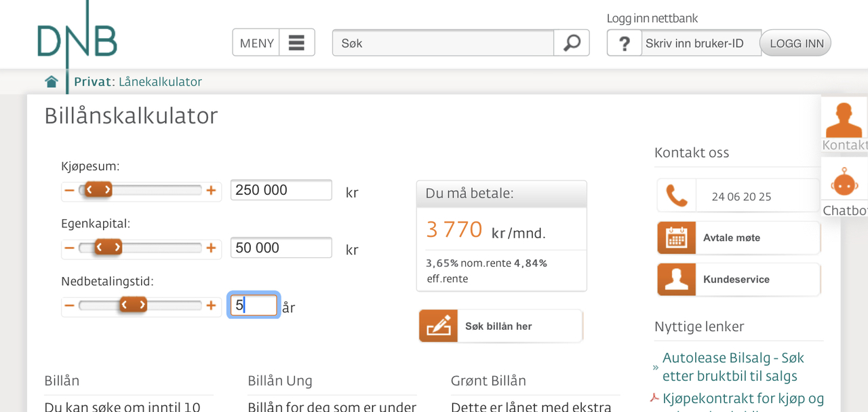This screenshot has height=412, width=868.
Task: Click the Kjøpesum slider handle
Action: 98,190
